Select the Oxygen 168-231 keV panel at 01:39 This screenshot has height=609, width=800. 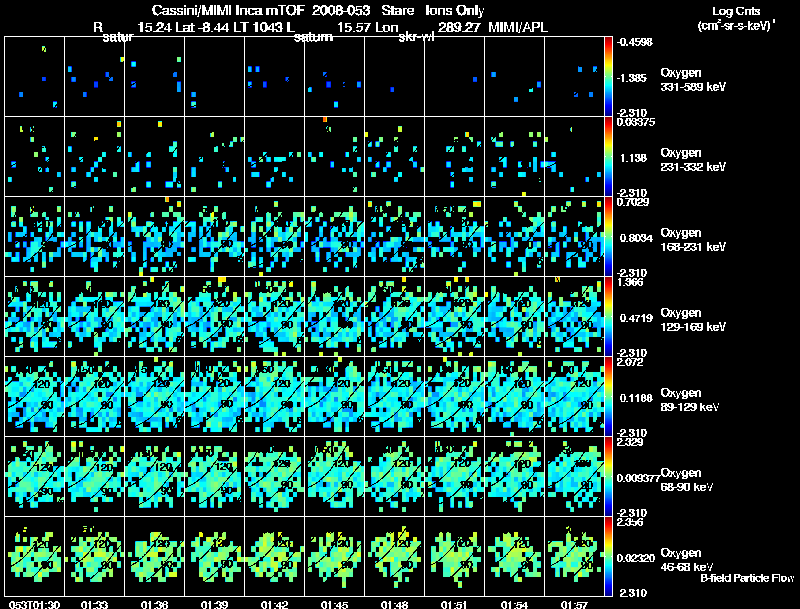215,237
